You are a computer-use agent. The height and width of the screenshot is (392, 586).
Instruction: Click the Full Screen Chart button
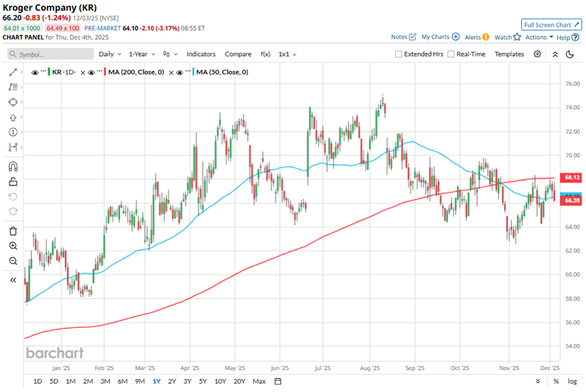click(551, 25)
